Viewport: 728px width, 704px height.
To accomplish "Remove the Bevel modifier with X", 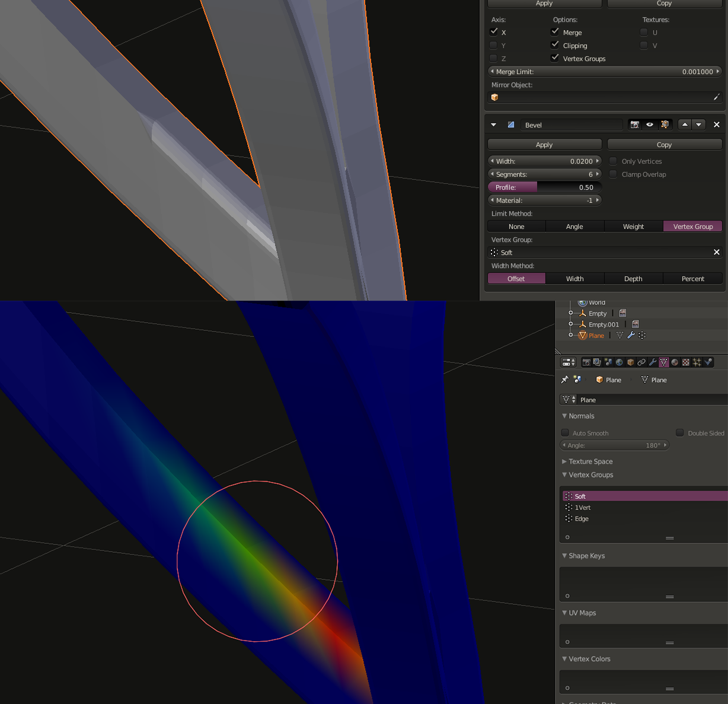I will (717, 125).
